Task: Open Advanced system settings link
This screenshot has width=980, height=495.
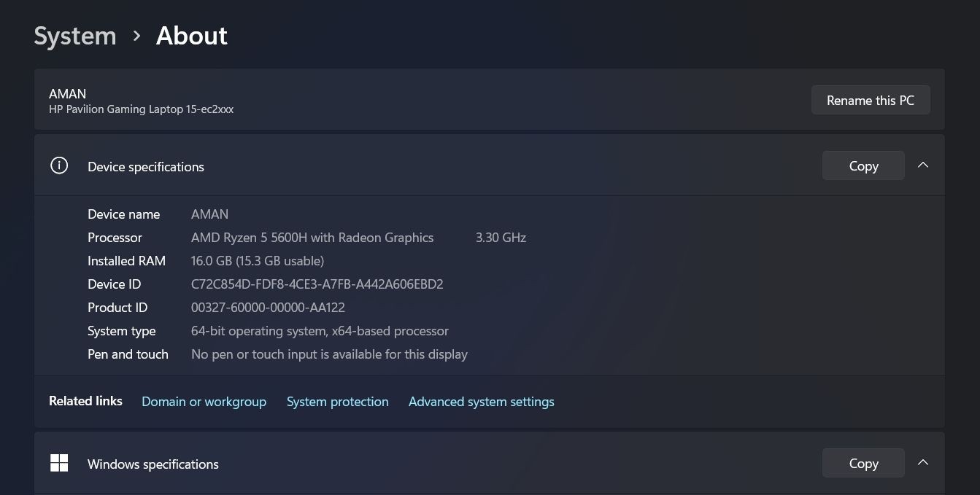Action: (482, 402)
